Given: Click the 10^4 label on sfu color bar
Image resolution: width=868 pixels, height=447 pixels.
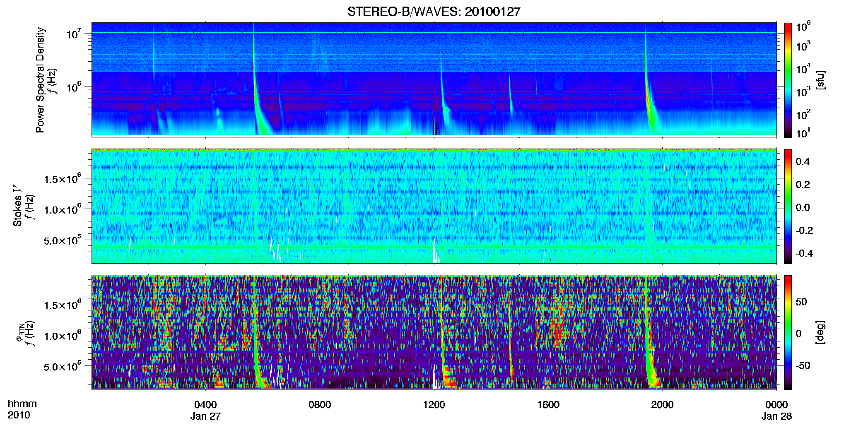Looking at the screenshot, I should pyautogui.click(x=803, y=70).
